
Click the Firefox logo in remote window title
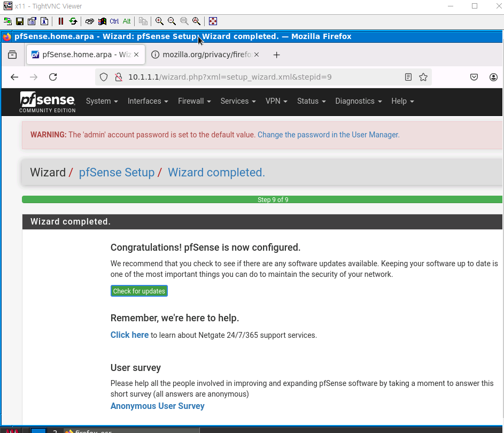click(7, 37)
